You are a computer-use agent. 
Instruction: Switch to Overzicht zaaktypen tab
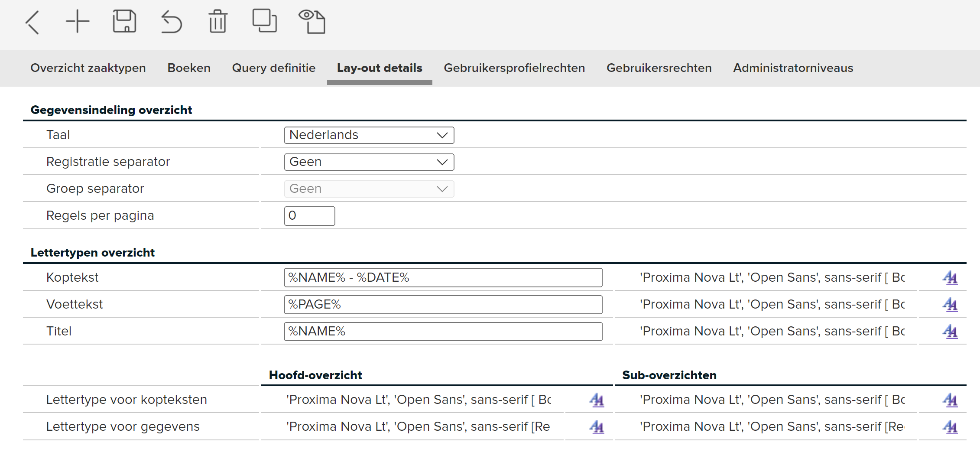(x=88, y=68)
